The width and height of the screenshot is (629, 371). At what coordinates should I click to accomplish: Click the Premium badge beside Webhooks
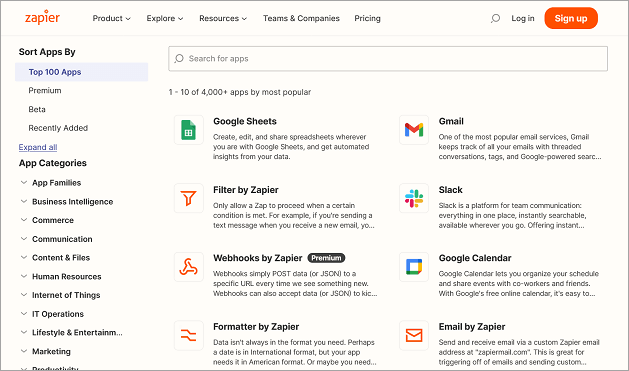tap(326, 258)
